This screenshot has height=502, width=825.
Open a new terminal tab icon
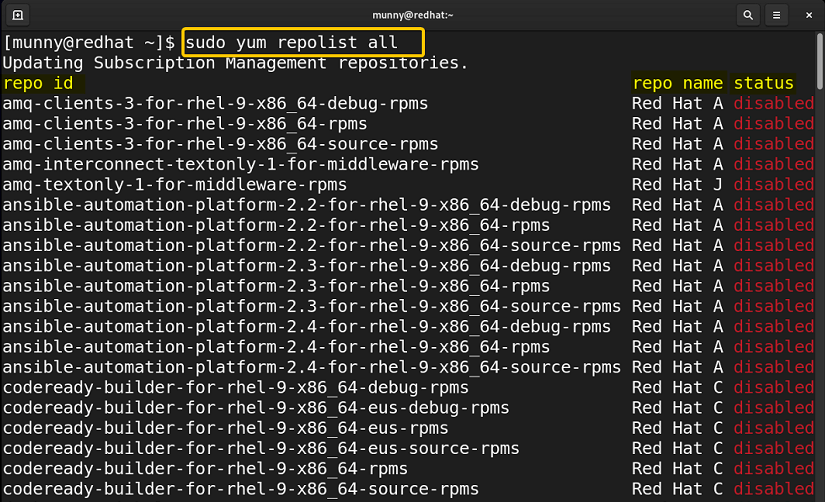[x=17, y=15]
